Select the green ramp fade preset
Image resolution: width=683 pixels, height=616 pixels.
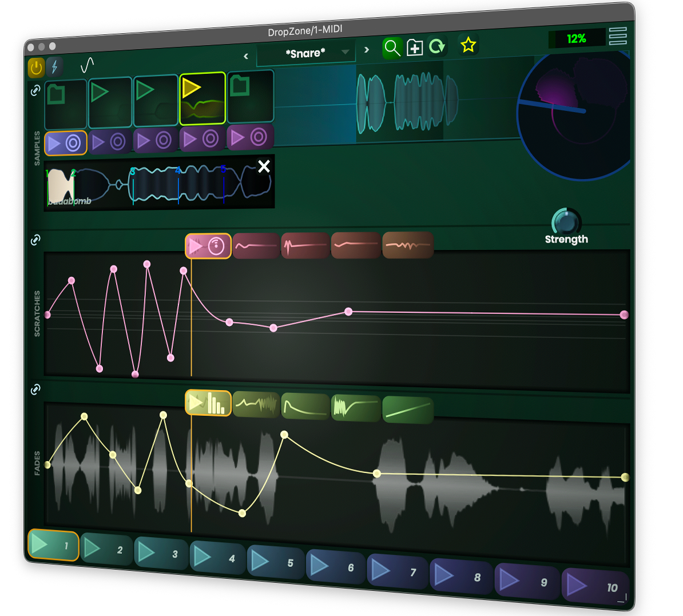click(x=408, y=410)
